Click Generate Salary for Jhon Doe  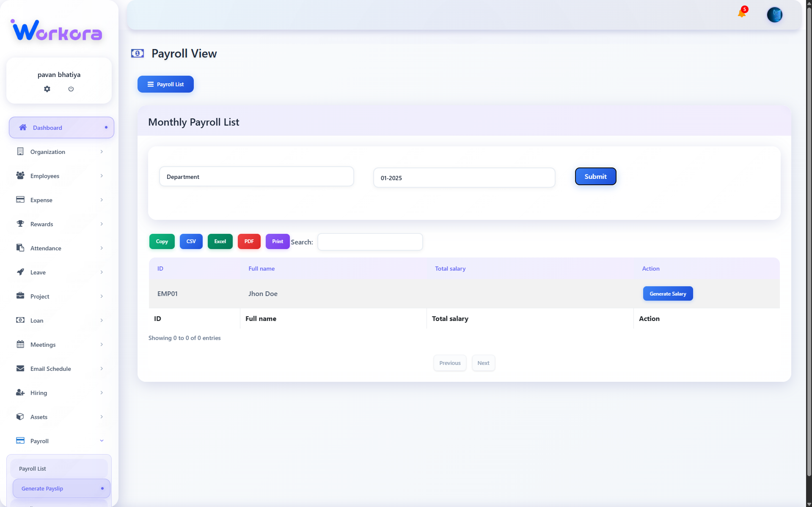668,293
